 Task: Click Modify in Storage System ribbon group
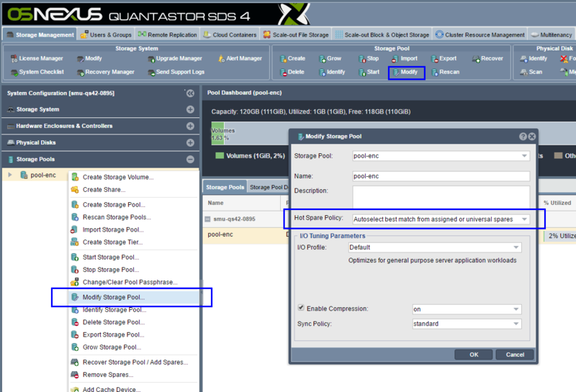coord(89,58)
